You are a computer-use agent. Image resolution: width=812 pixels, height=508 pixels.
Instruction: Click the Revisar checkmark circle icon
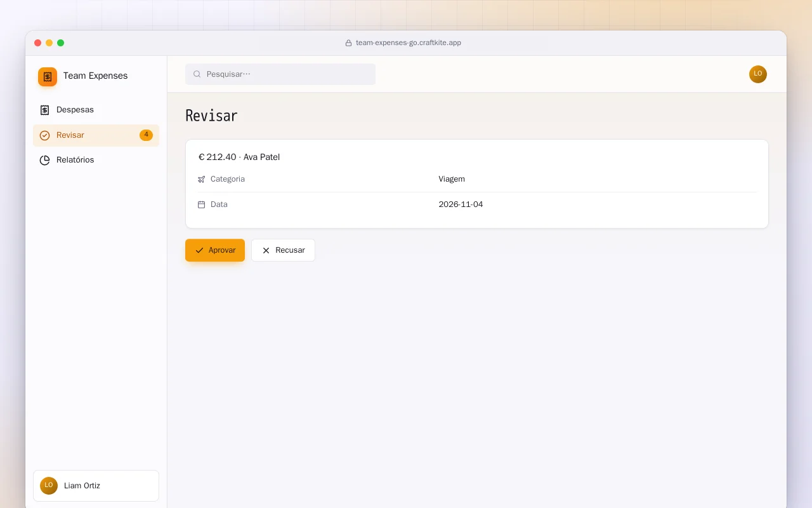(44, 135)
